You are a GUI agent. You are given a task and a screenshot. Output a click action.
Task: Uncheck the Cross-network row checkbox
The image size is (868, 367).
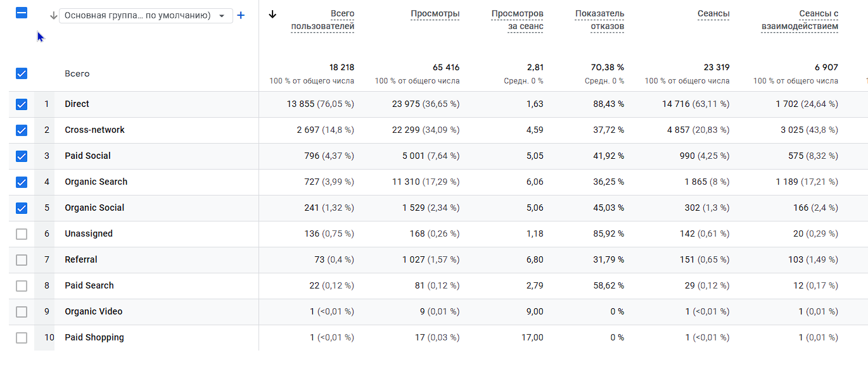click(22, 130)
